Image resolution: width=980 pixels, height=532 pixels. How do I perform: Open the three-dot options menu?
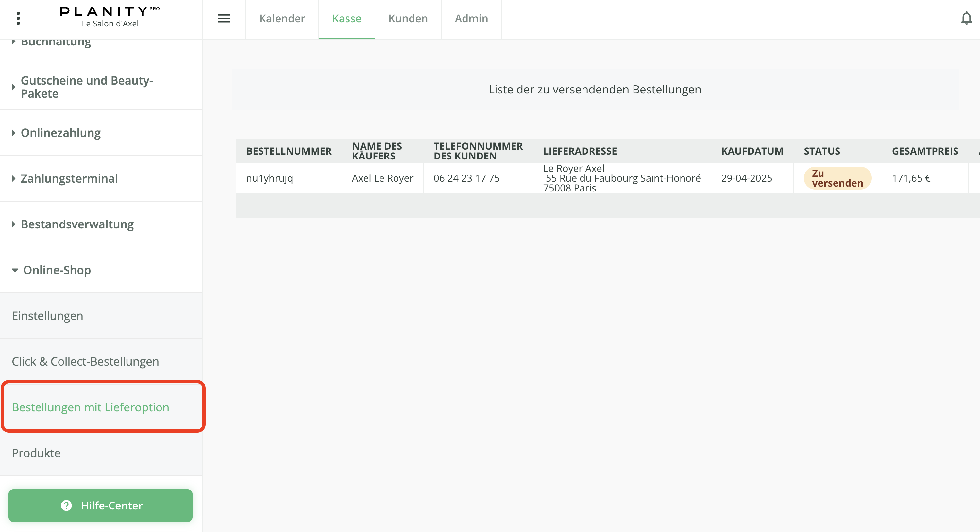[x=18, y=18]
